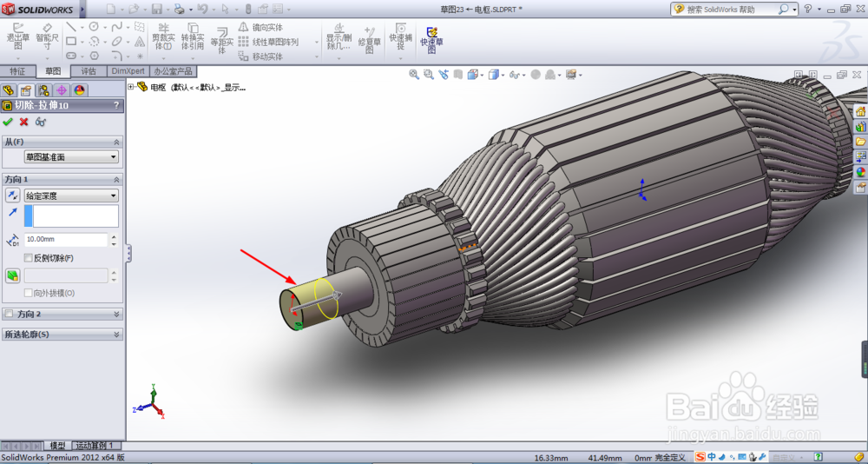
Task: Open the 办公室产品 (Office Products) tab
Action: 174,71
